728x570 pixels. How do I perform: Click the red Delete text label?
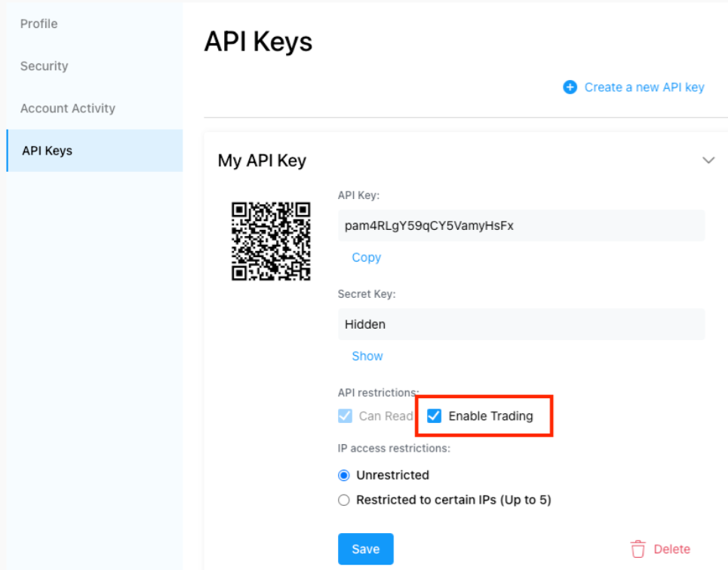672,549
